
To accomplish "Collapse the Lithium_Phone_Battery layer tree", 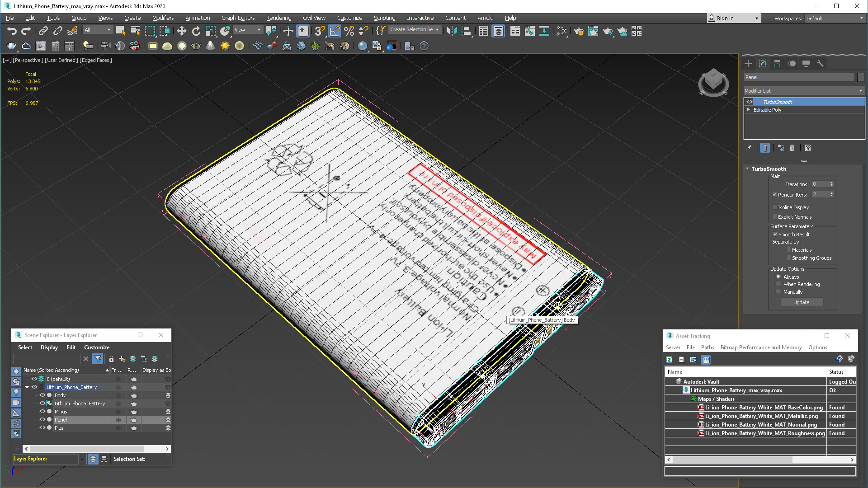I will 27,387.
